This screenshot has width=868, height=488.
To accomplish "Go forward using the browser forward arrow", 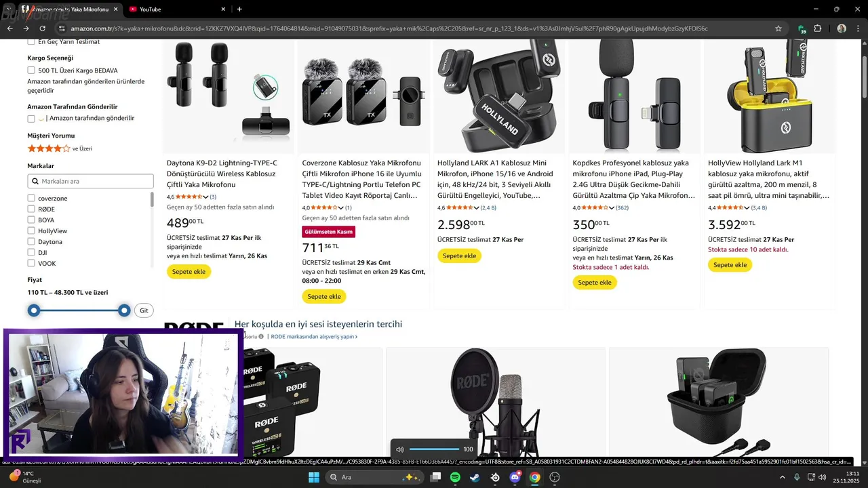I will [x=26, y=28].
